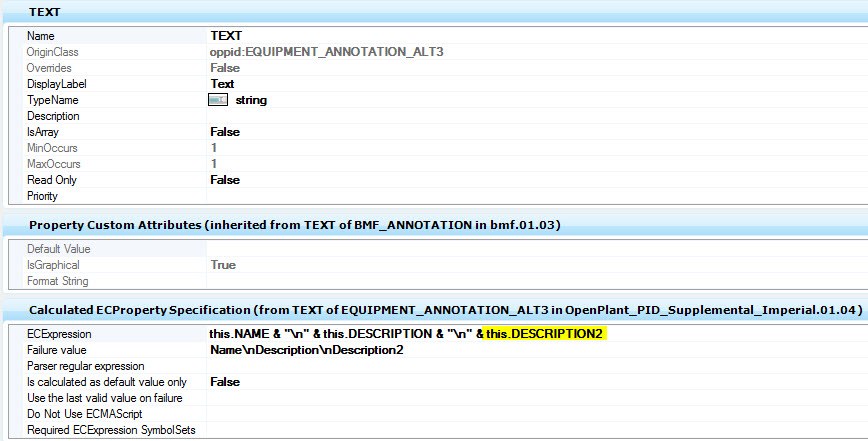Select the Name property value TEXT
Image resolution: width=868 pixels, height=441 pixels.
click(226, 36)
